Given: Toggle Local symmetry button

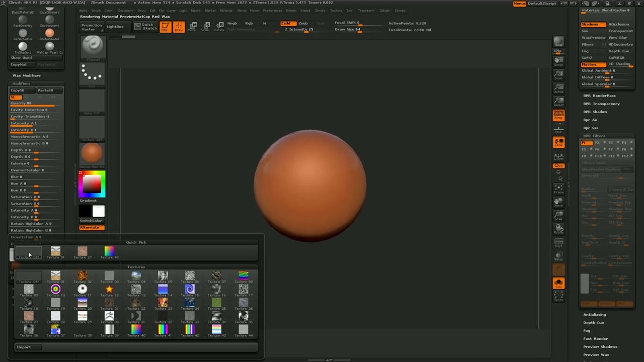Looking at the screenshot, I should point(558,143).
